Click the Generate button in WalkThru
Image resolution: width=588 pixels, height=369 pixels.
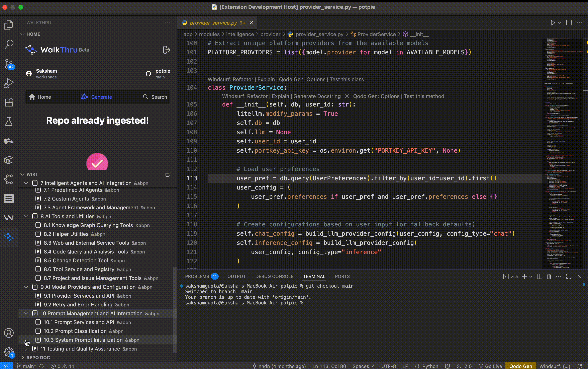(x=97, y=97)
